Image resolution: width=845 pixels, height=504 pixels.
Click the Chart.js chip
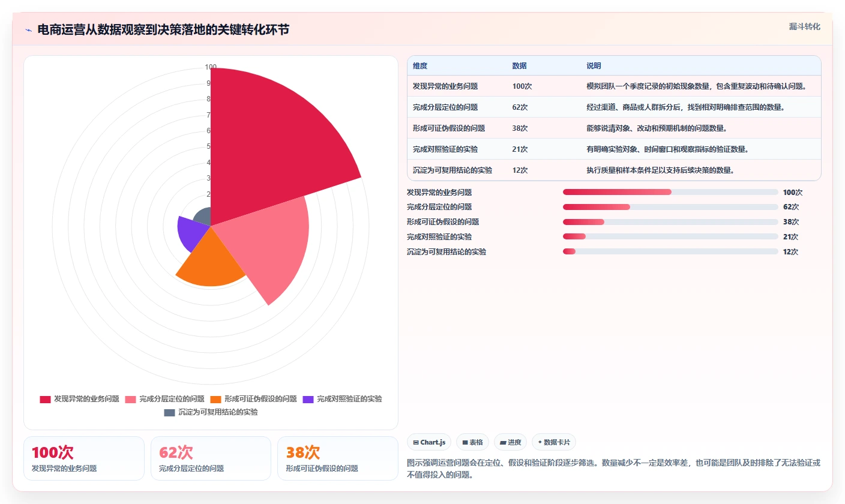pyautogui.click(x=429, y=442)
